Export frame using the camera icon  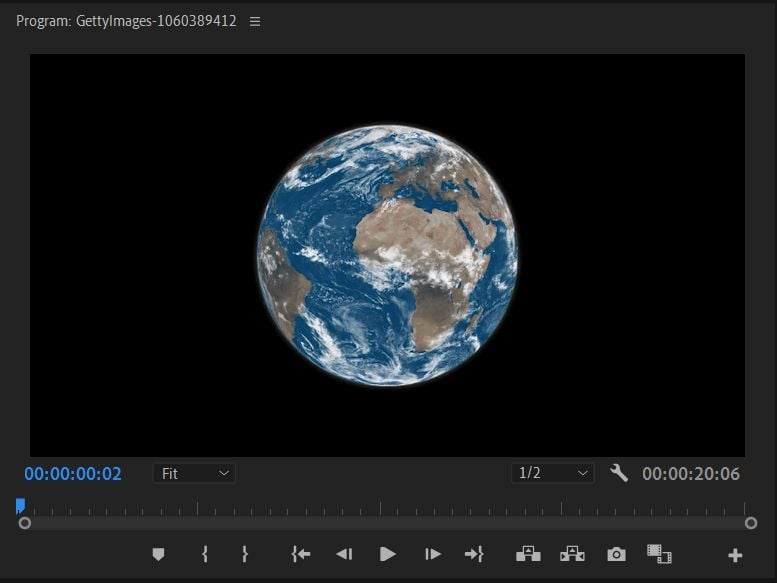(616, 554)
